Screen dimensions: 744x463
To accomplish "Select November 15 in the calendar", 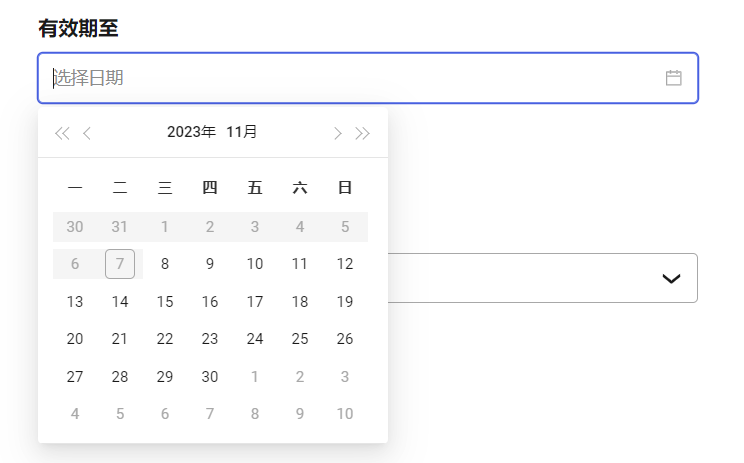I will (165, 302).
